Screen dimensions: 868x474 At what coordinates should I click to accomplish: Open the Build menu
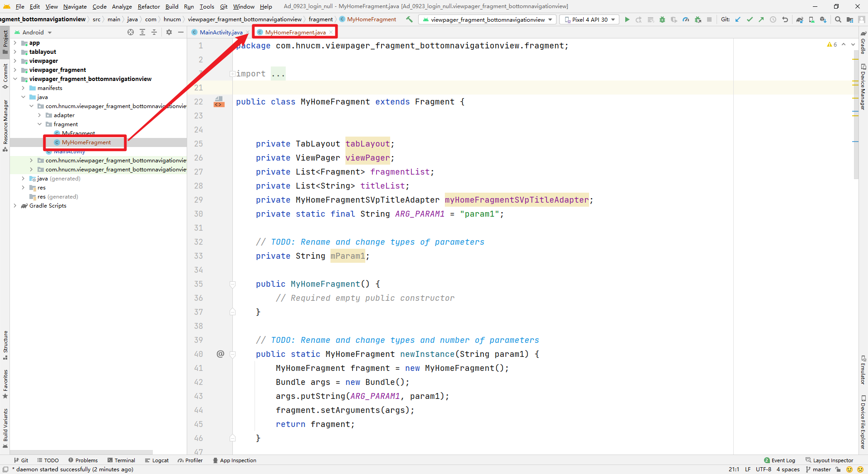(x=172, y=6)
